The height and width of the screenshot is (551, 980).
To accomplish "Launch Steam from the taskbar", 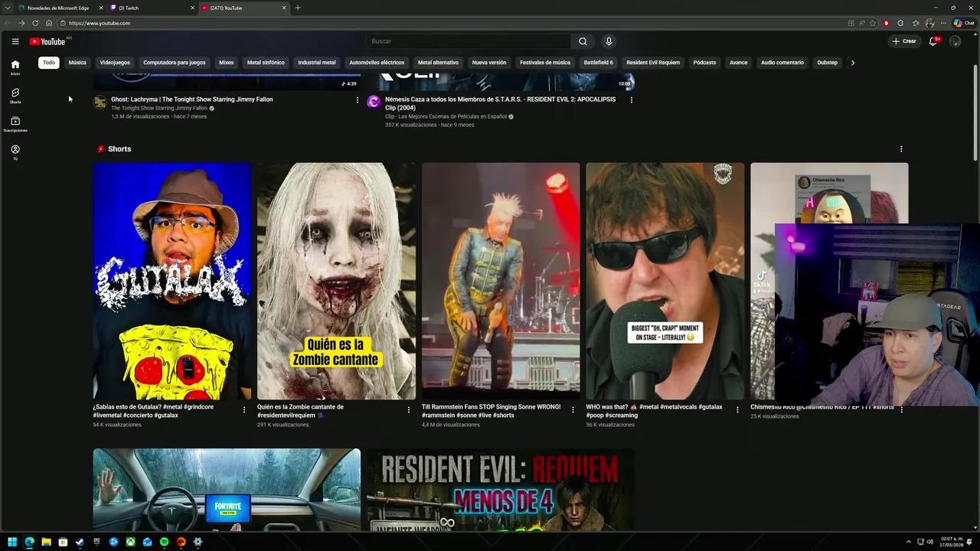I will coord(80,542).
